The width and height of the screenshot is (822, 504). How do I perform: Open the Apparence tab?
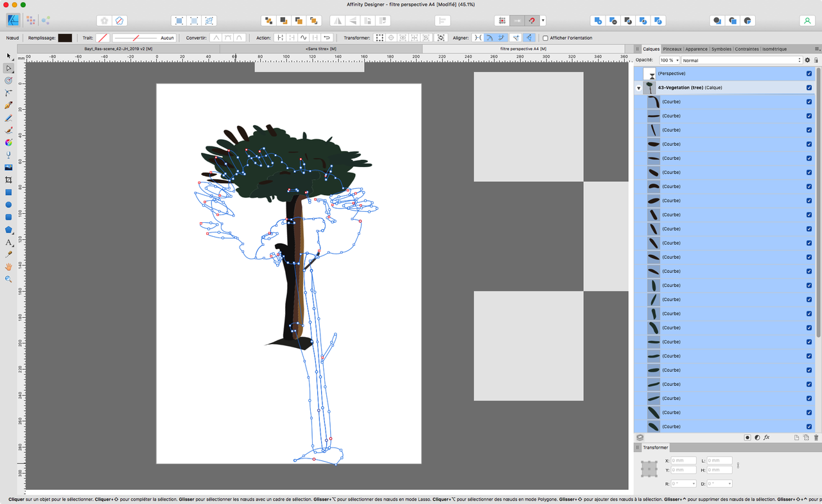pyautogui.click(x=696, y=49)
